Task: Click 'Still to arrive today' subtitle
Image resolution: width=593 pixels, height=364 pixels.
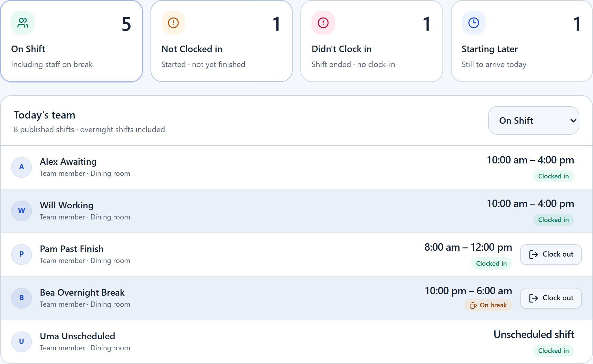Action: coord(494,64)
